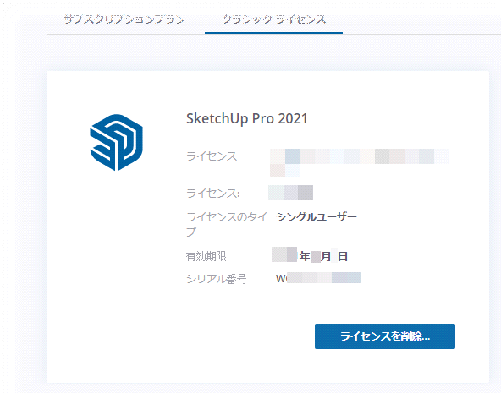Select the blurred value beside ライセンス:
The image size is (503, 395).
click(x=290, y=192)
